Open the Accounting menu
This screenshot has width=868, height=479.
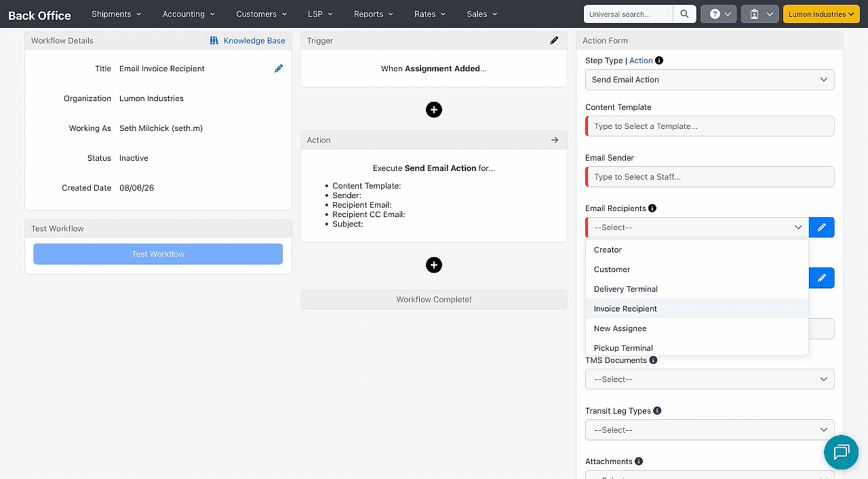tap(189, 14)
